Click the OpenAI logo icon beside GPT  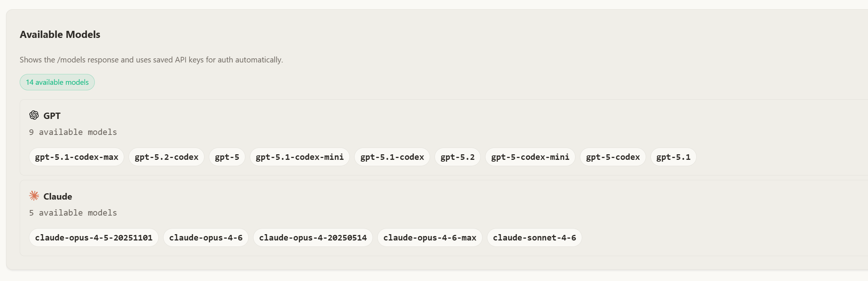coord(34,115)
